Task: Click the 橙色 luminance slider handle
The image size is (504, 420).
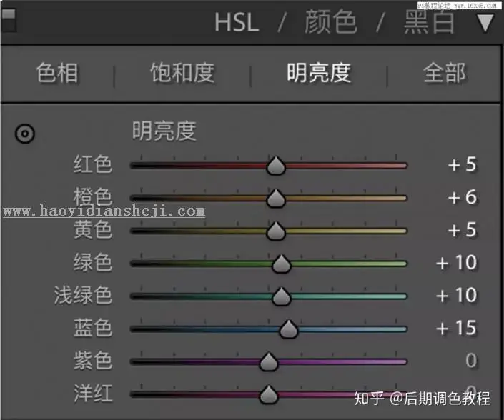Action: tap(276, 198)
